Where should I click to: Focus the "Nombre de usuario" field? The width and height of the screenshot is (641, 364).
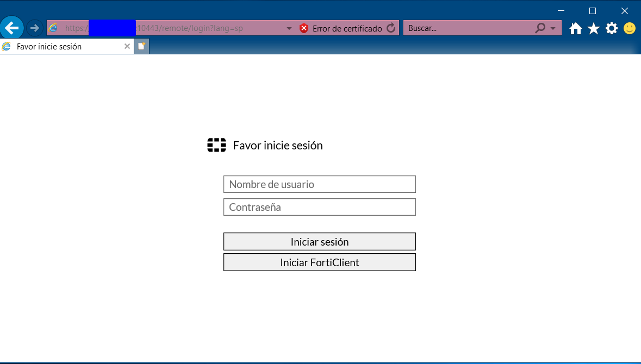click(x=320, y=184)
